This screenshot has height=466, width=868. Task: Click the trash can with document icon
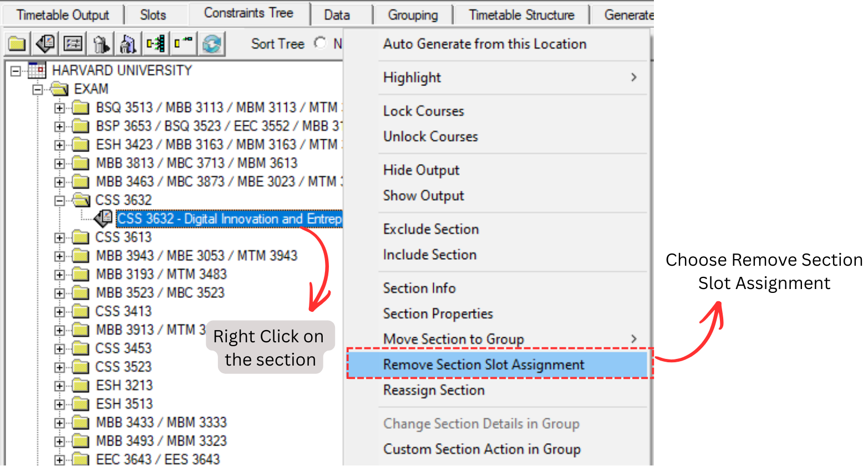pyautogui.click(x=128, y=43)
